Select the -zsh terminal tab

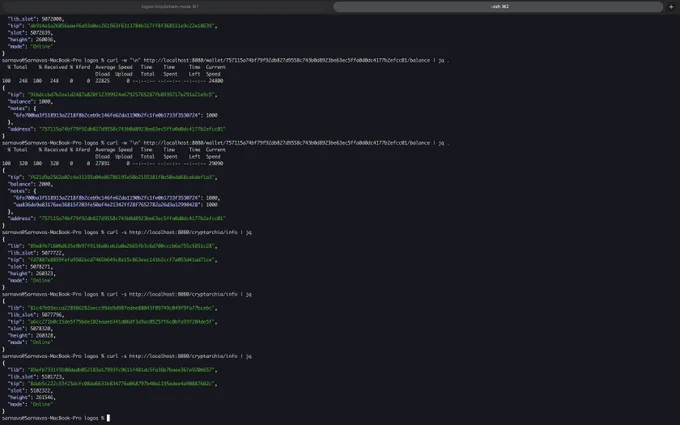pos(498,7)
